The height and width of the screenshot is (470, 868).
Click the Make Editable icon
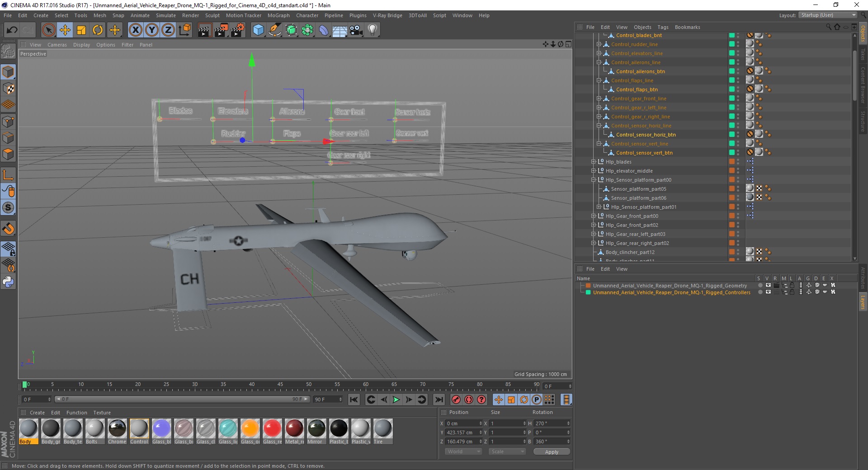8,52
